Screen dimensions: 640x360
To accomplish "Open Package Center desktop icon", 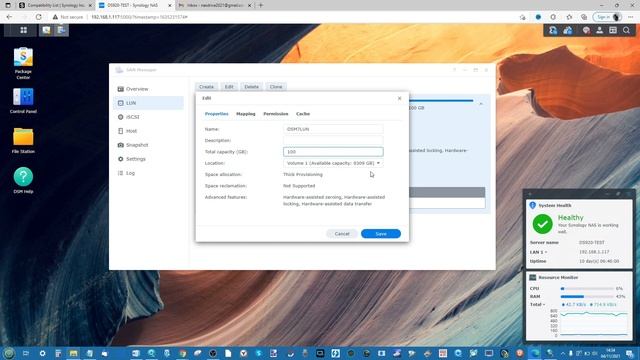I will point(23,63).
